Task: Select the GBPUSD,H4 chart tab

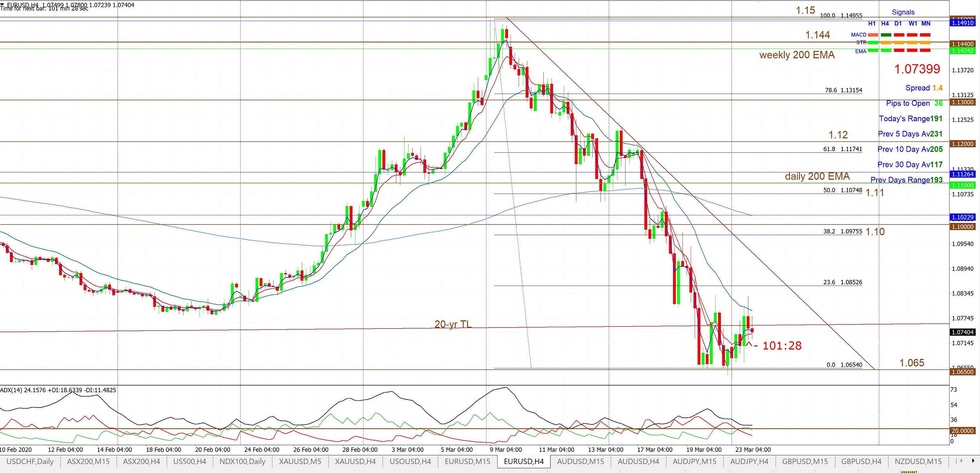Action: click(861, 462)
